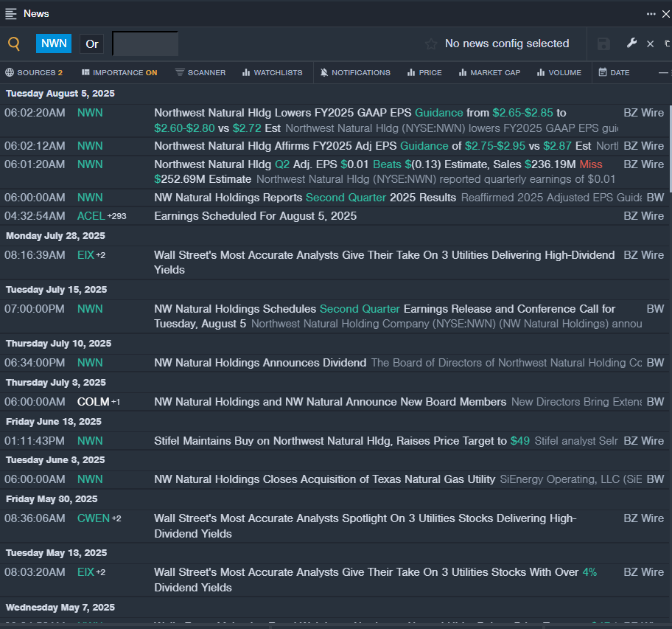The image size is (672, 629).
Task: Open Earnings Scheduled For August 5, 2025
Action: (x=256, y=216)
